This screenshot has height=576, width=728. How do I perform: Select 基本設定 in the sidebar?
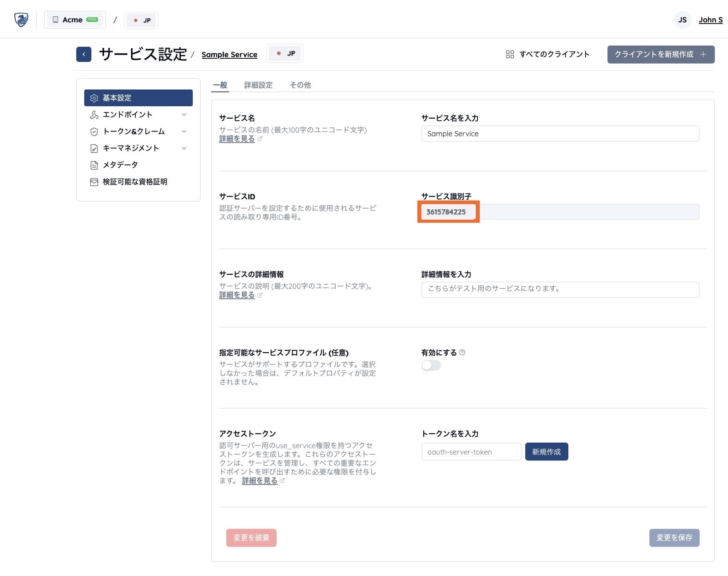[138, 98]
